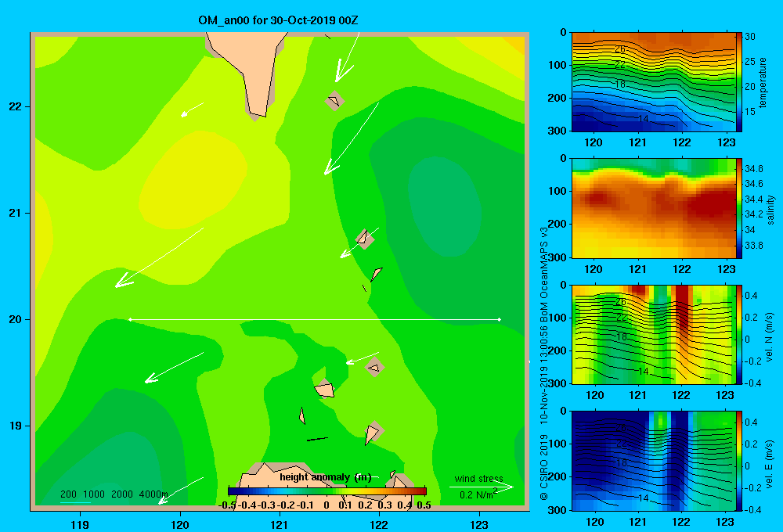Click the 'vel. E (m/s)' label
This screenshot has width=783, height=532.
point(770,463)
